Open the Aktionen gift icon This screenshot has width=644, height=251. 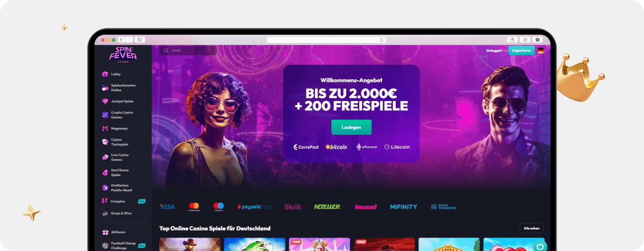point(105,232)
